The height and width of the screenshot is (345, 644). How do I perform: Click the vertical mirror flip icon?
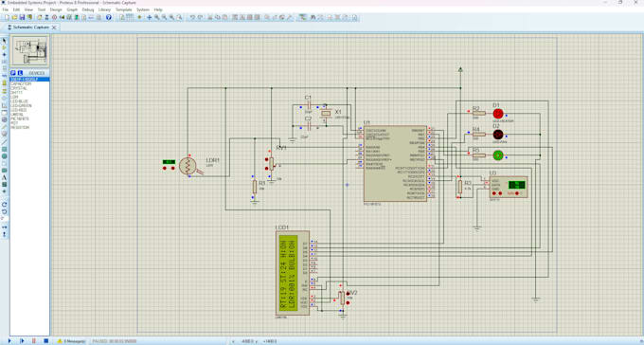(x=4, y=234)
